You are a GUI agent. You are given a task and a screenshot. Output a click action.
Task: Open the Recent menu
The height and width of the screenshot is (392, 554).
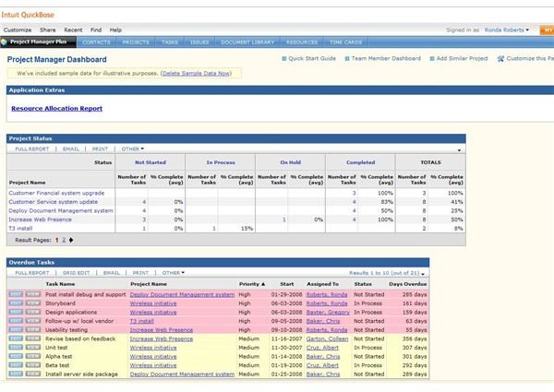73,30
